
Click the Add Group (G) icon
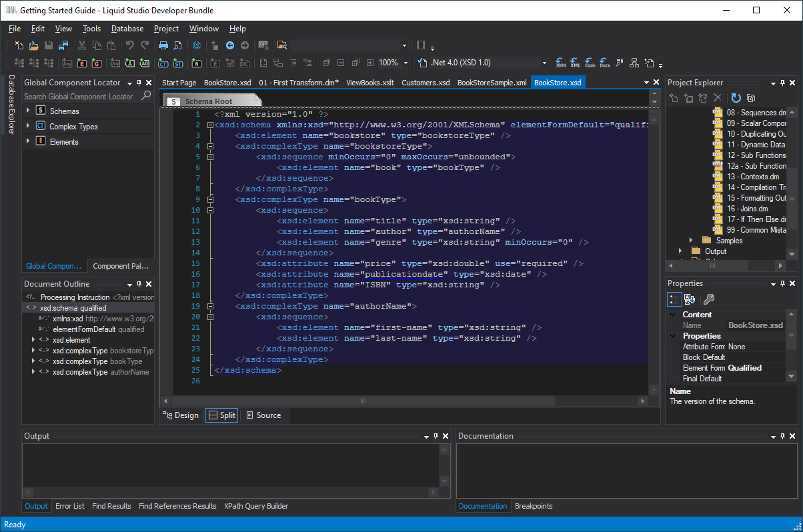point(97,63)
